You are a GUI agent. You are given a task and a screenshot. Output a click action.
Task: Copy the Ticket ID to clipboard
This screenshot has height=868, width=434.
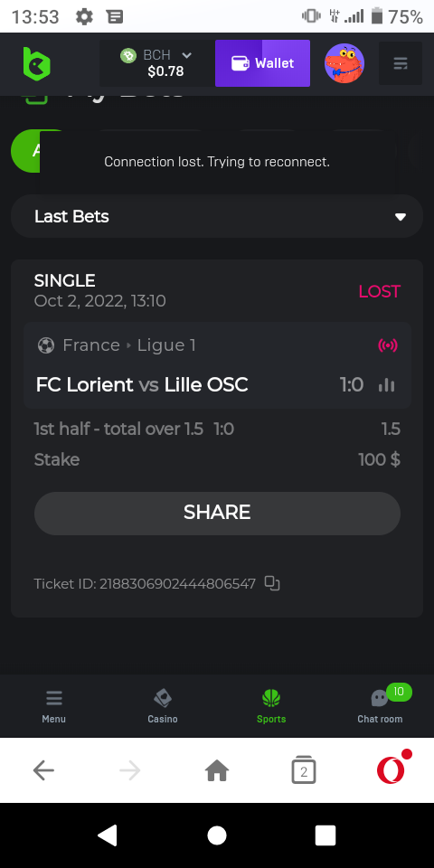coord(272,583)
